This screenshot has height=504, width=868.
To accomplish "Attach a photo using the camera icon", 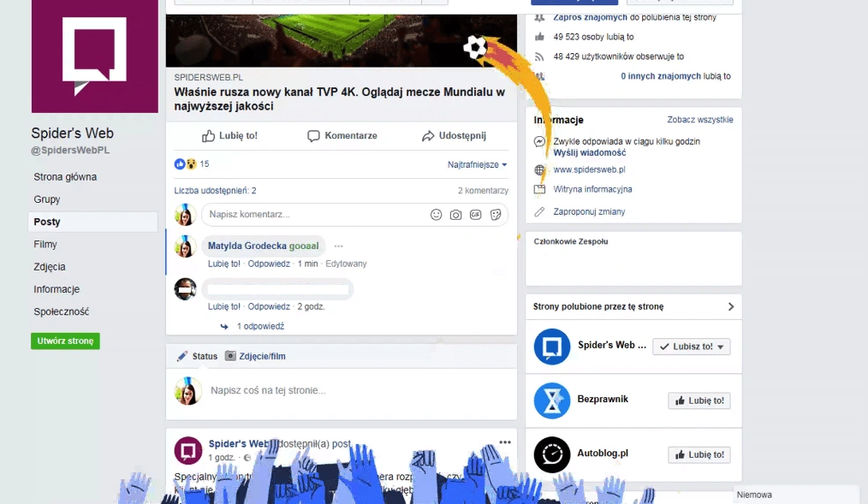I will (x=455, y=215).
